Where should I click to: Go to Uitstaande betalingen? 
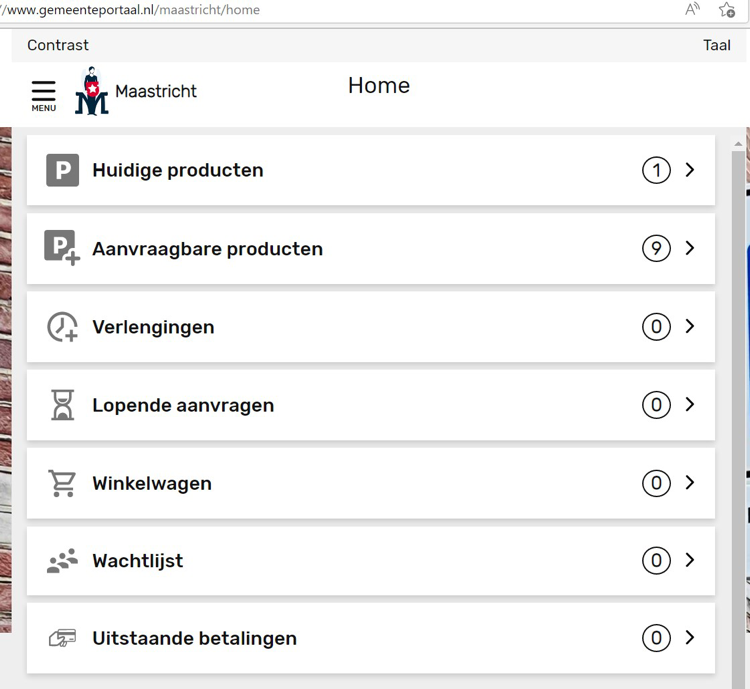(x=194, y=638)
